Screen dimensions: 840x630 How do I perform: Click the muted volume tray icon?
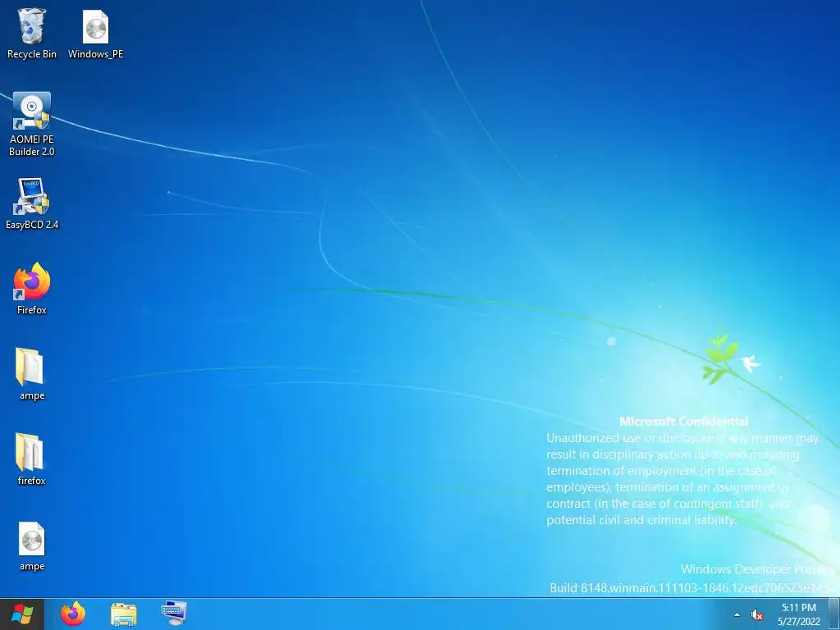click(757, 614)
